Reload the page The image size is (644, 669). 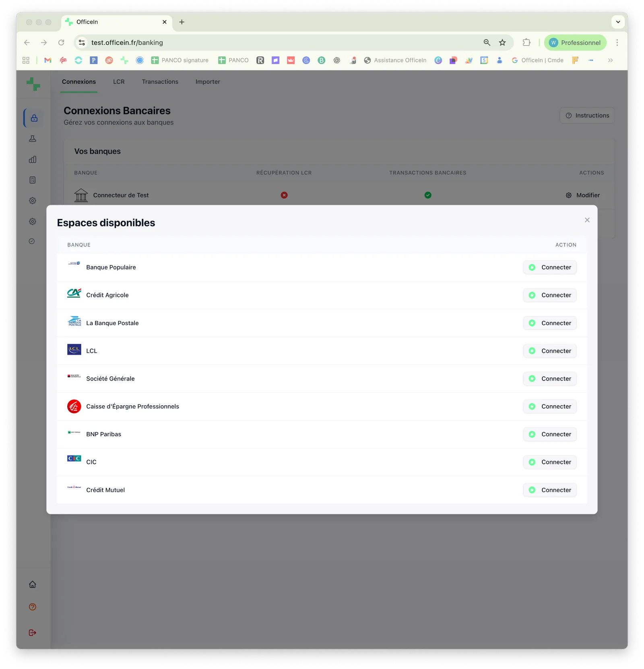(61, 43)
